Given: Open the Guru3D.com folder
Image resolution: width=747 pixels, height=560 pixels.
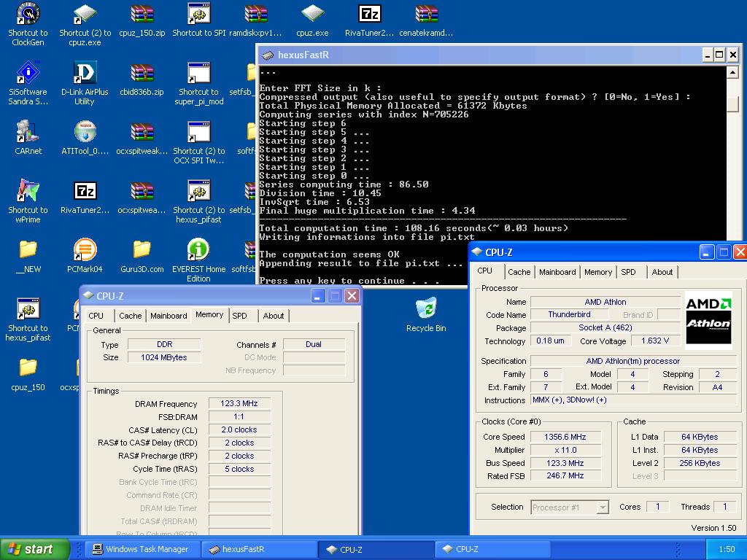Looking at the screenshot, I should tap(142, 249).
